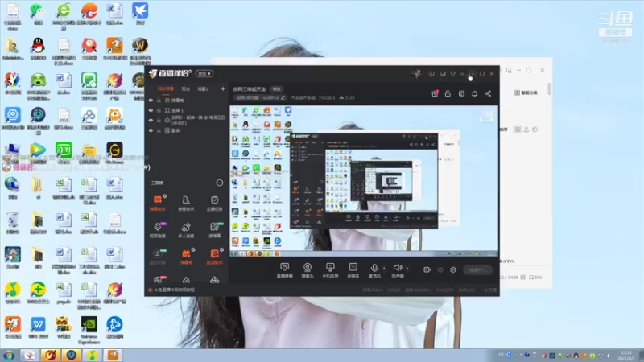Add 手机投屏 phone casting source

[x=330, y=270]
